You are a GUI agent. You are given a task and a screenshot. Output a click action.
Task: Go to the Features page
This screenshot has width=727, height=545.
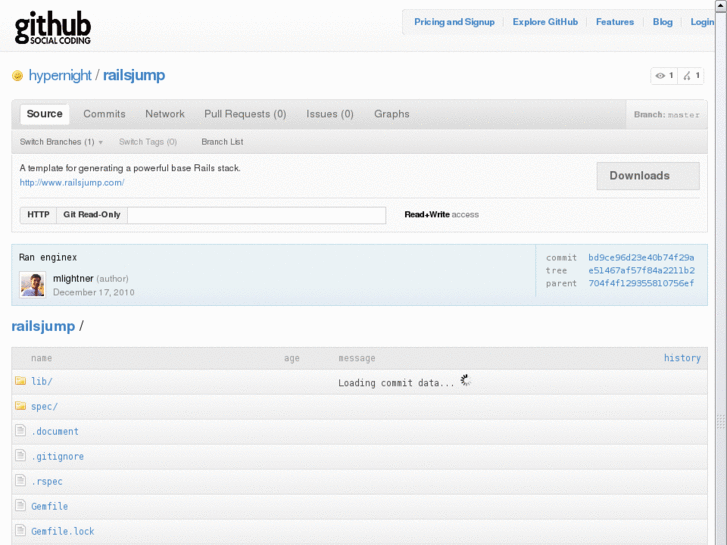pos(615,22)
